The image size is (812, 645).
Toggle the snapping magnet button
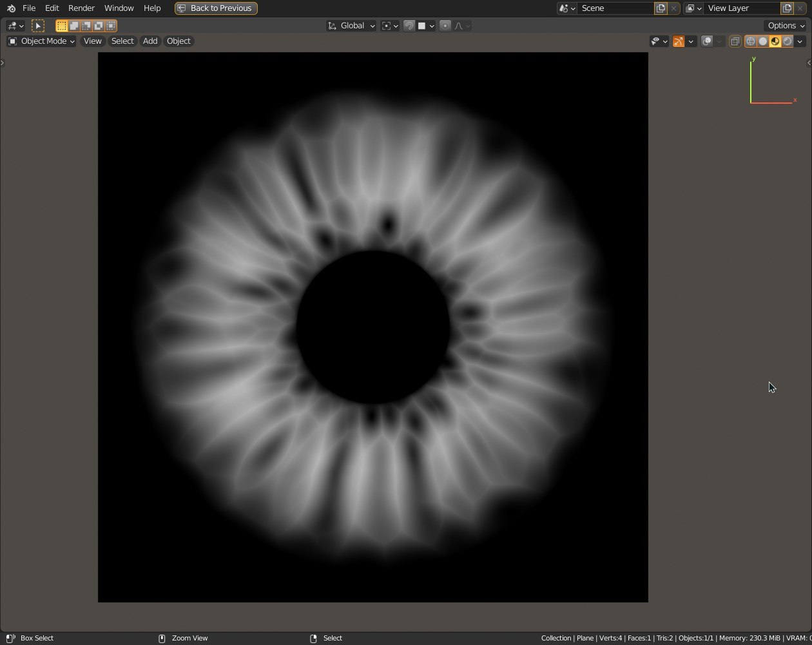click(x=409, y=26)
